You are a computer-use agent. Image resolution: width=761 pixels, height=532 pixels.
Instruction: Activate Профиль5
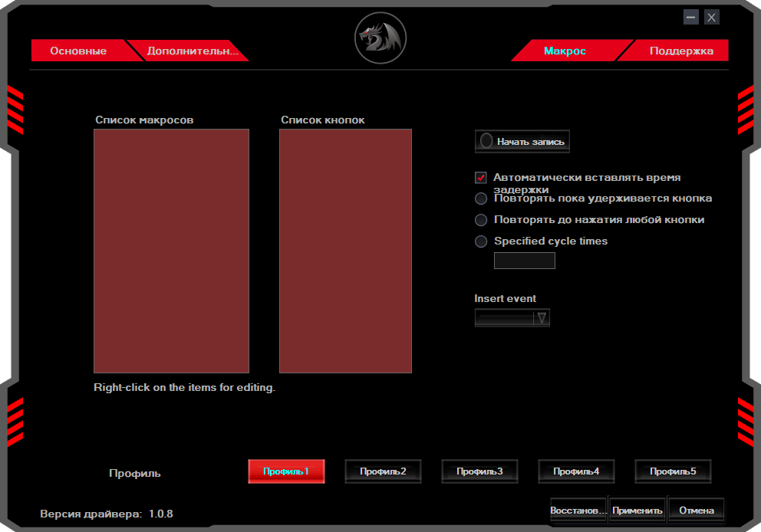coord(673,471)
